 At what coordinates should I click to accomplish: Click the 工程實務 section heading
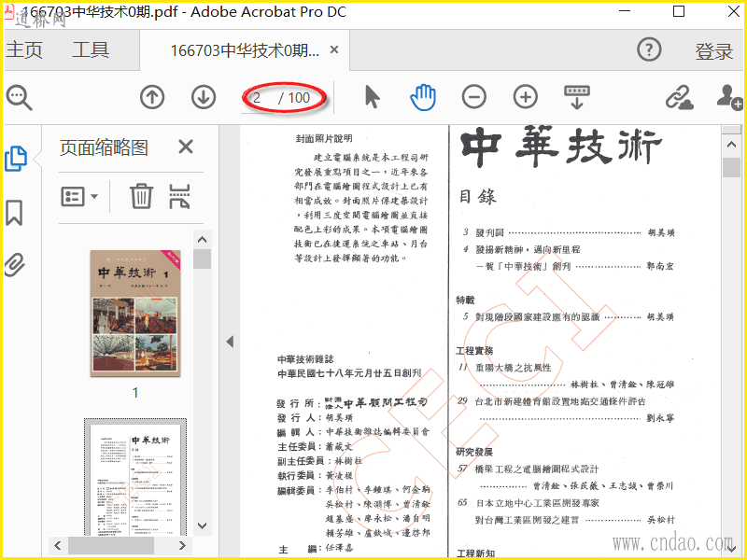[474, 351]
